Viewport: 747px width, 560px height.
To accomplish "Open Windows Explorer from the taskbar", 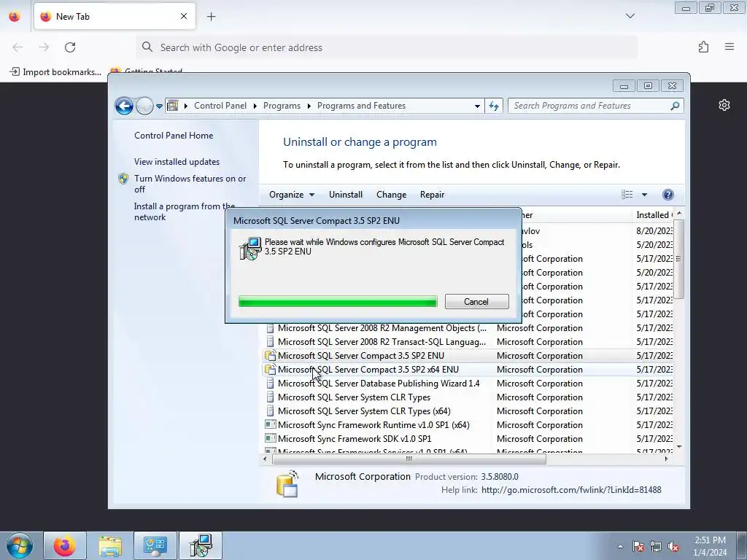I will pos(110,545).
